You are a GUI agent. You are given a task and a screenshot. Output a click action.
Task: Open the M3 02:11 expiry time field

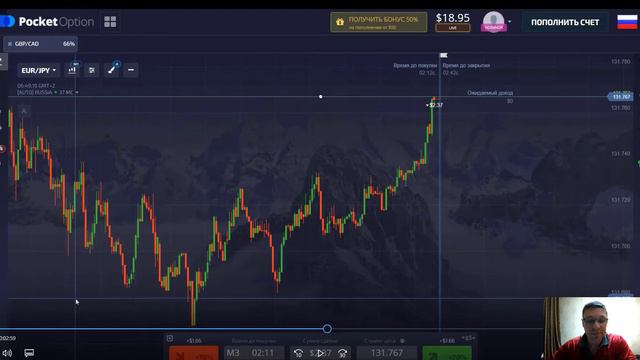tap(254, 353)
